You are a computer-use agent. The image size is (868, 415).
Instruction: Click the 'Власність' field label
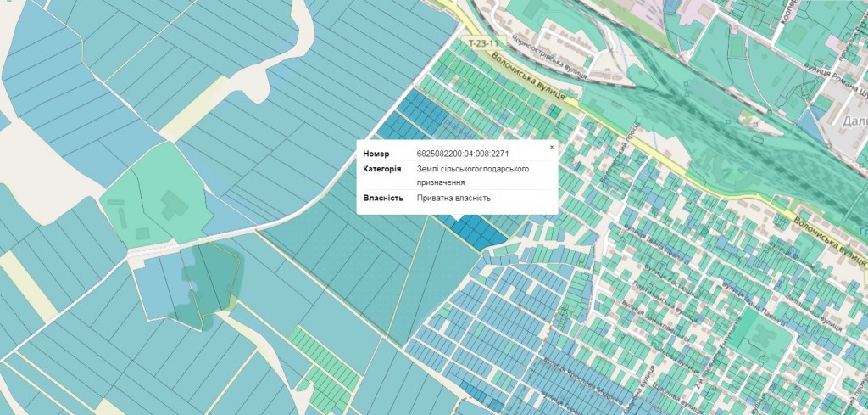[x=382, y=199]
